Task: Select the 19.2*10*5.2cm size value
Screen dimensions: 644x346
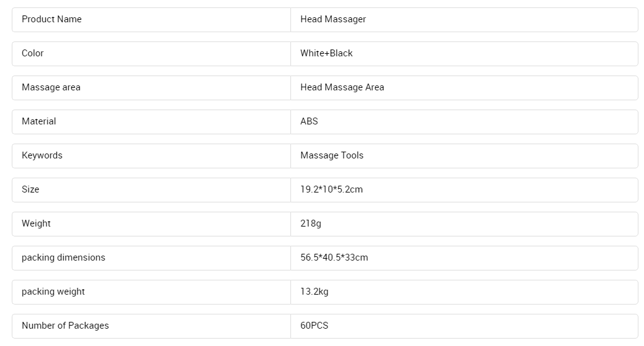Action: coord(331,189)
